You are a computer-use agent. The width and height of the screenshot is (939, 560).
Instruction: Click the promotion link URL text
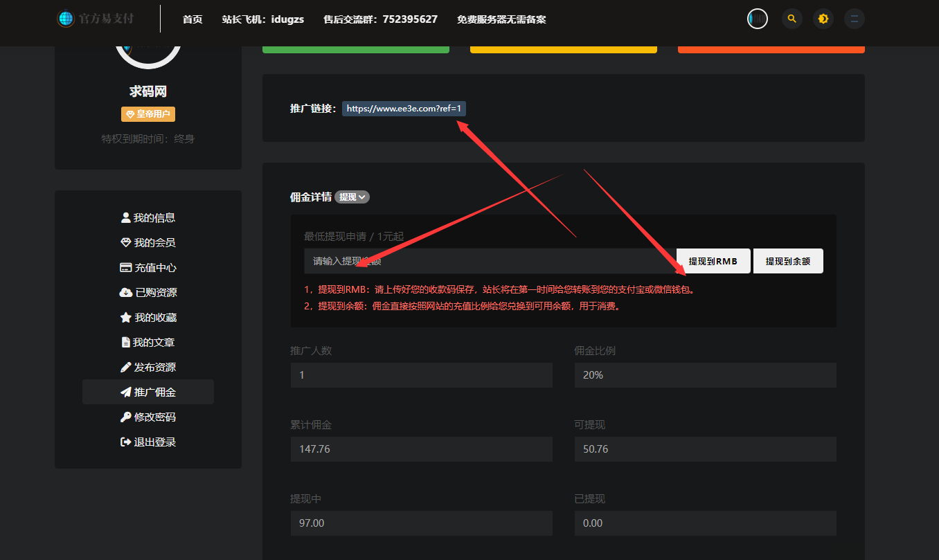point(404,109)
